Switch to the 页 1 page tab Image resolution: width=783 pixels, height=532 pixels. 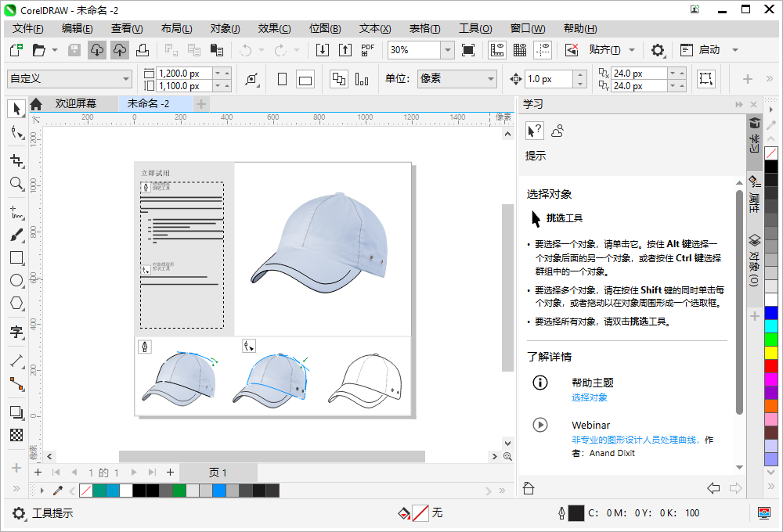pyautogui.click(x=218, y=473)
